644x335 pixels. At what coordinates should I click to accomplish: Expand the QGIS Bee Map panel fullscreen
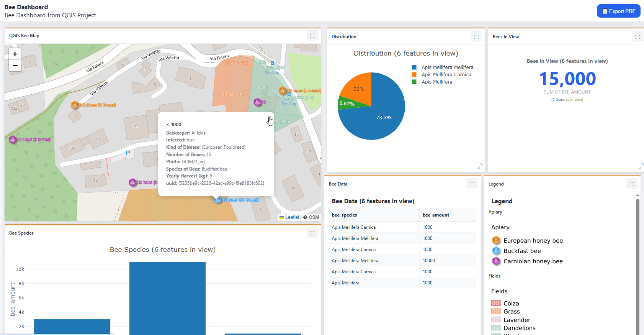312,36
